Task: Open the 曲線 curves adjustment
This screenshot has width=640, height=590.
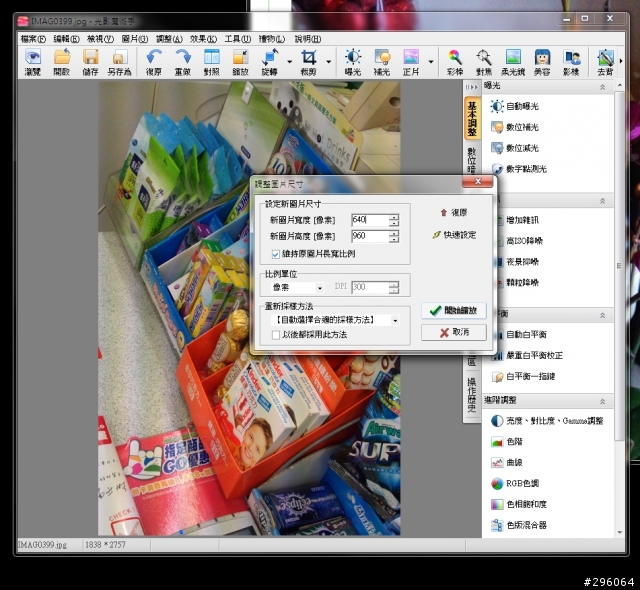Action: point(507,462)
